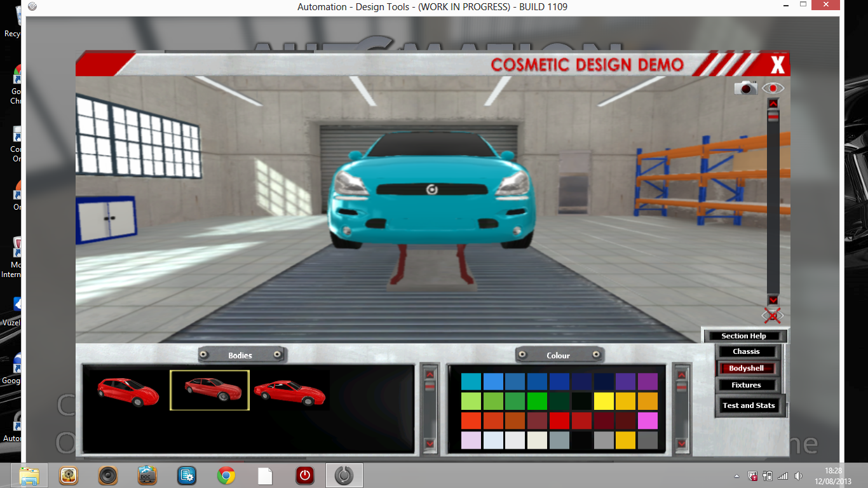The height and width of the screenshot is (488, 868).
Task: Open the blank white document taskbar item
Action: [266, 475]
